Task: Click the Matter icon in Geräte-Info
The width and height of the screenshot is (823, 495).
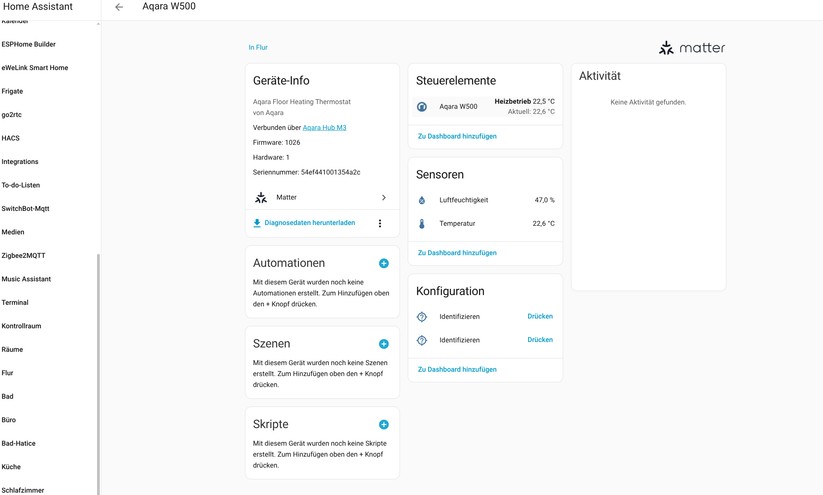Action: click(261, 197)
